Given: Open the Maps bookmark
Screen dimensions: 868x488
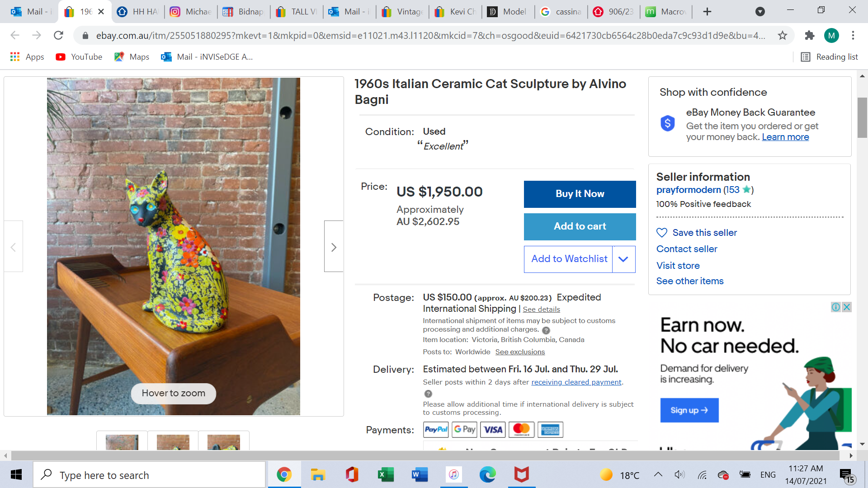Looking at the screenshot, I should (132, 57).
